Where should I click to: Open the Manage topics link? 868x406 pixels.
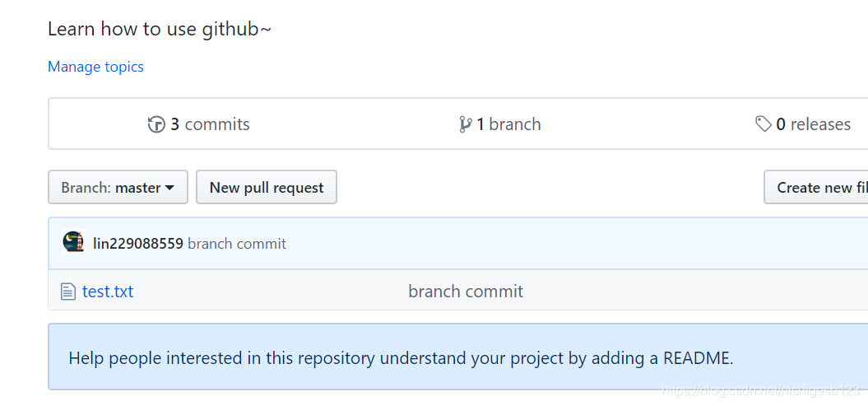[95, 67]
